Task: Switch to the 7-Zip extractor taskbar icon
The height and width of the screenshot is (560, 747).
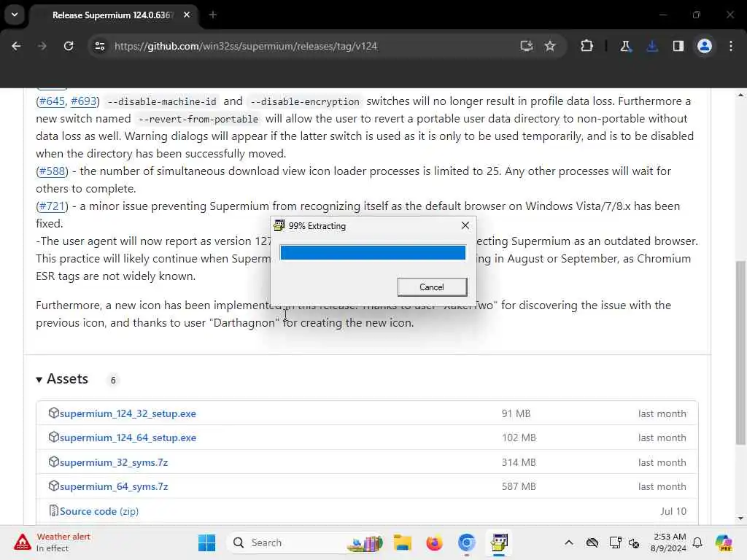Action: (499, 542)
